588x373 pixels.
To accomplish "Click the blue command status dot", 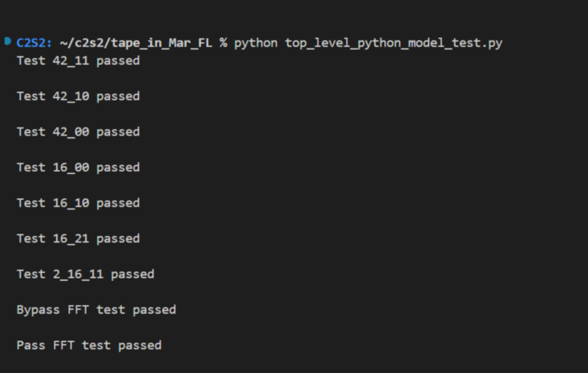I will [x=8, y=41].
